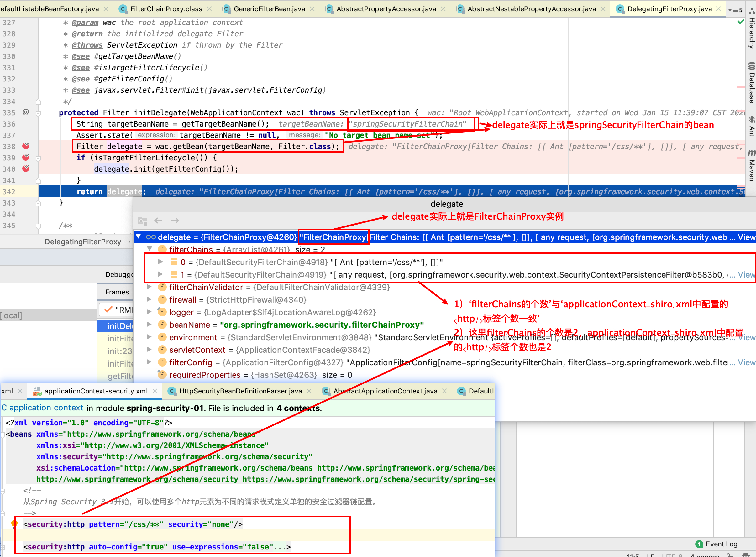
Task: Click the back arrow in delegate popup
Action: [x=158, y=221]
